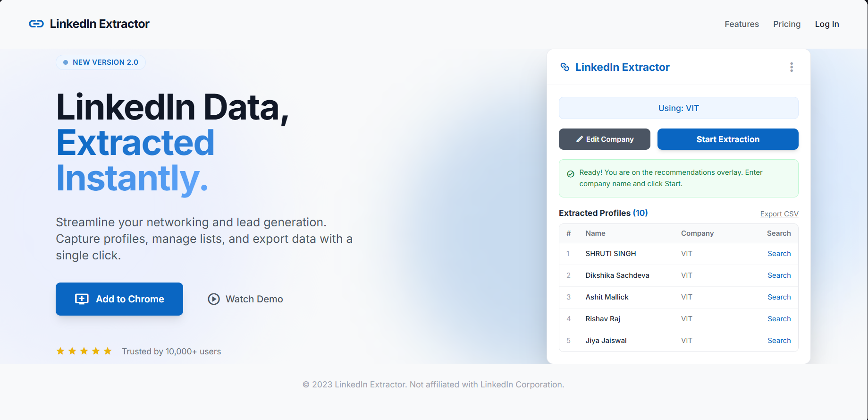868x420 pixels.
Task: Click the paperclip icon beside the panel title
Action: 565,67
